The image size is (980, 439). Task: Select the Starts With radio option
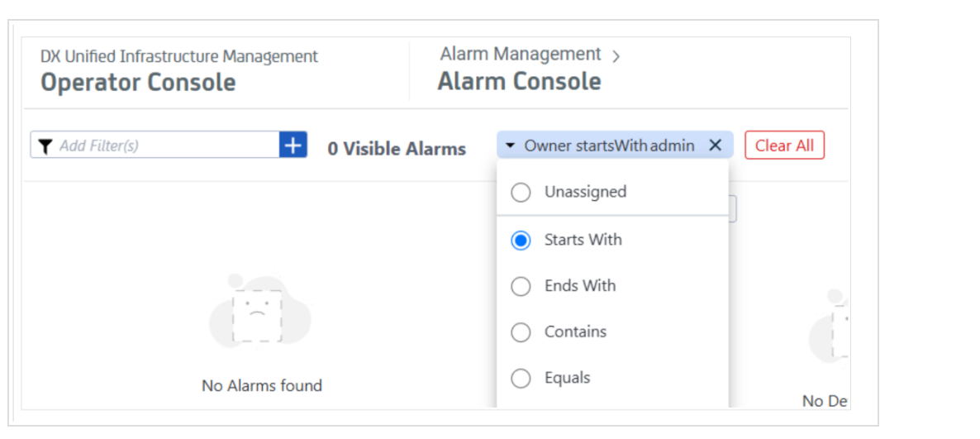tap(521, 241)
